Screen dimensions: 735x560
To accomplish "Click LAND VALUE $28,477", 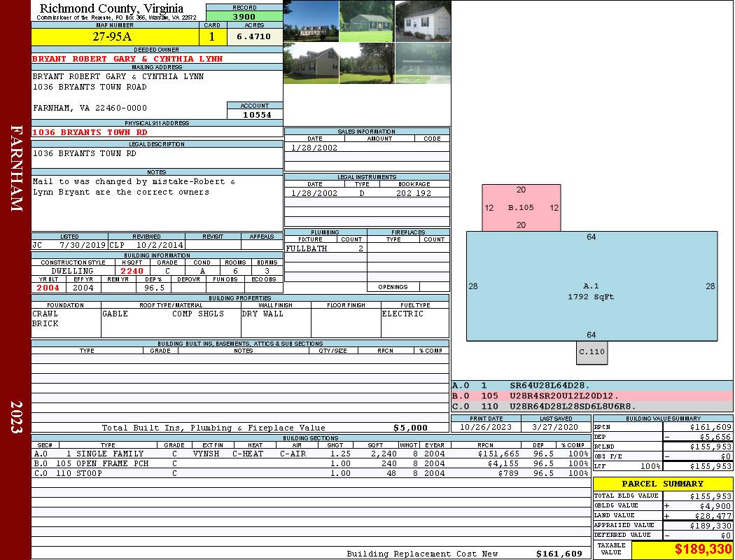I will point(713,515).
